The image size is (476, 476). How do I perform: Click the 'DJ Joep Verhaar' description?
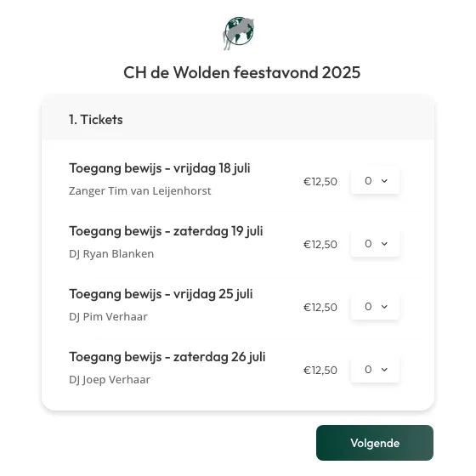[x=110, y=379]
